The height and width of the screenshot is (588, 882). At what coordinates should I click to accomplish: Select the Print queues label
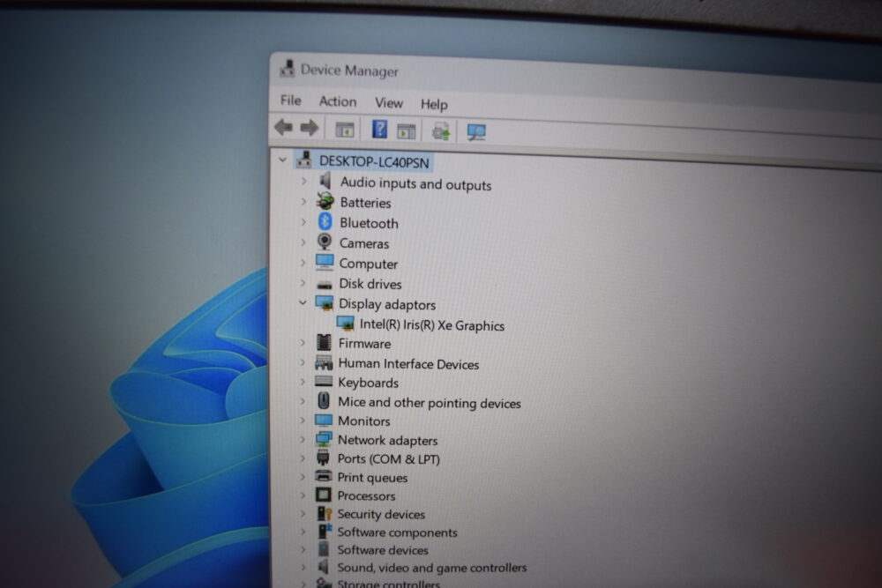coord(372,477)
